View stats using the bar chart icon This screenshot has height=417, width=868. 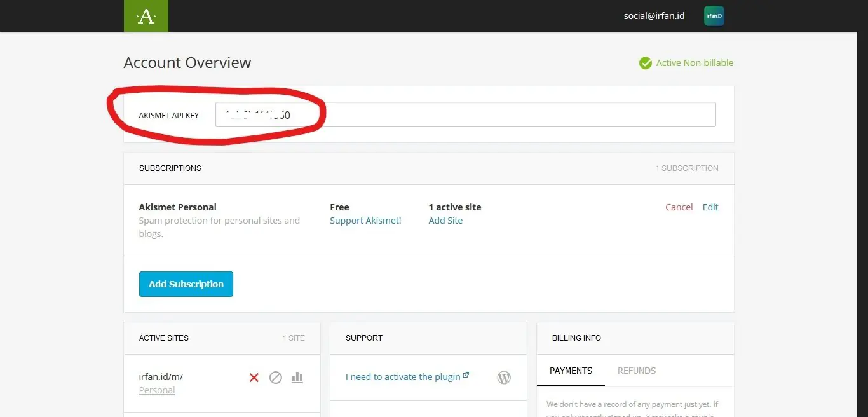297,377
